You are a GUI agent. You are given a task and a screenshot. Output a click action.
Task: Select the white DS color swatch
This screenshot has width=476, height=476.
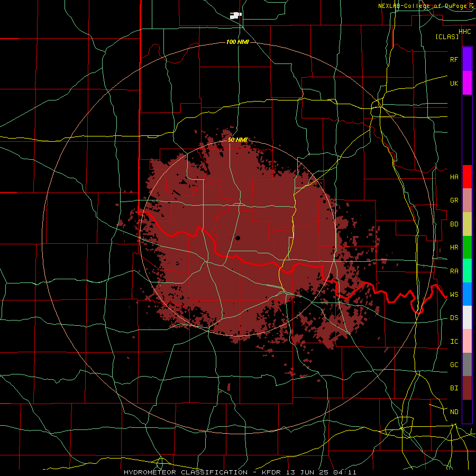pyautogui.click(x=467, y=317)
